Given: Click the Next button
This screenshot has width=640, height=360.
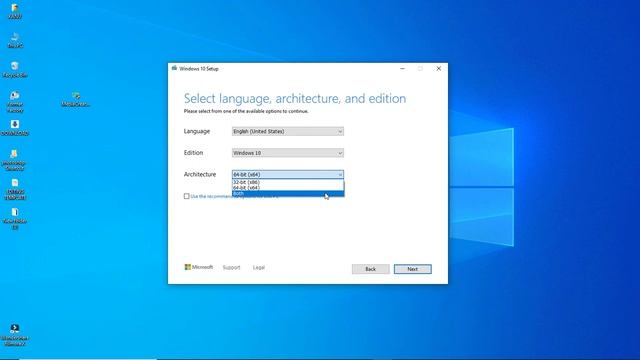Looking at the screenshot, I should coord(413,269).
